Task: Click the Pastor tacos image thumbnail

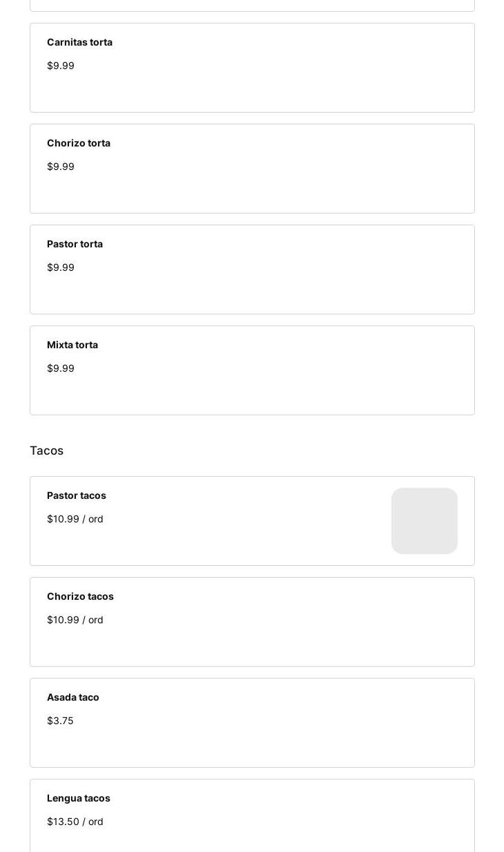Action: (x=424, y=521)
